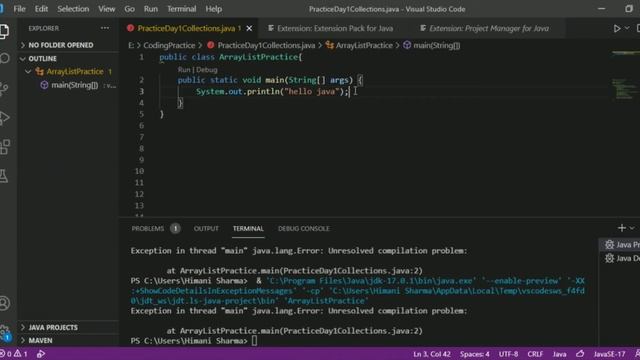Select main(String[]) item in outline tree

tap(74, 85)
